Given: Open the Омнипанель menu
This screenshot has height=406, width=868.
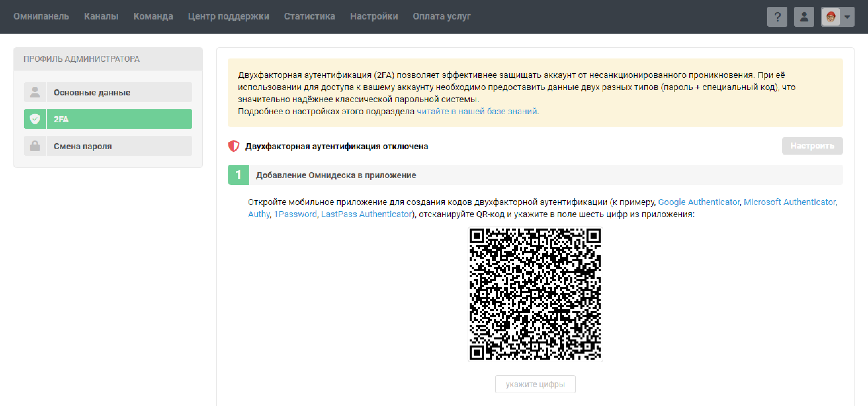Looking at the screenshot, I should (x=41, y=16).
